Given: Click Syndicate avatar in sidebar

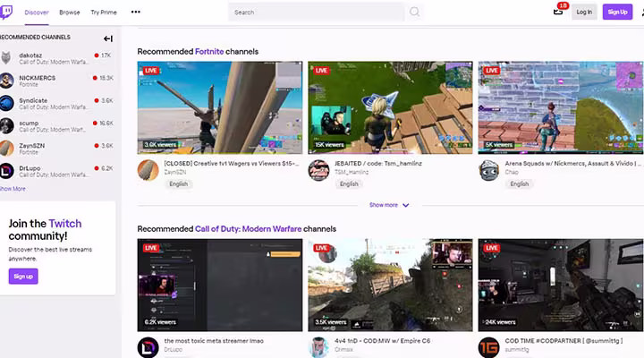Looking at the screenshot, I should coord(6,103).
